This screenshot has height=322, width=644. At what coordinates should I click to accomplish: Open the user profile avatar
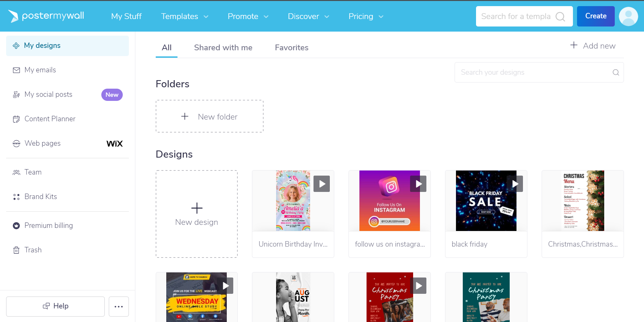click(628, 16)
